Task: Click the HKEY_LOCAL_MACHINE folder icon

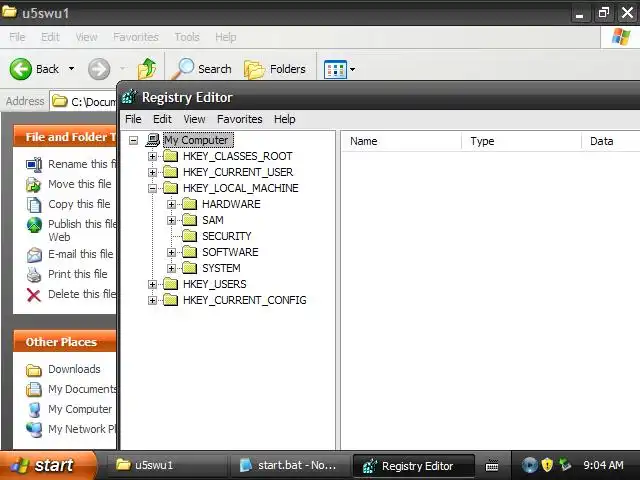Action: click(170, 188)
